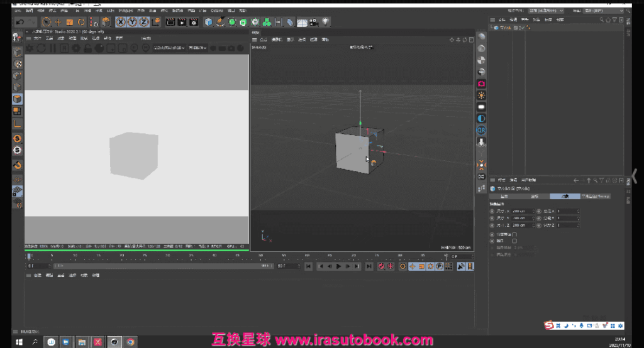Select the Move tool in top toolbar

58,22
